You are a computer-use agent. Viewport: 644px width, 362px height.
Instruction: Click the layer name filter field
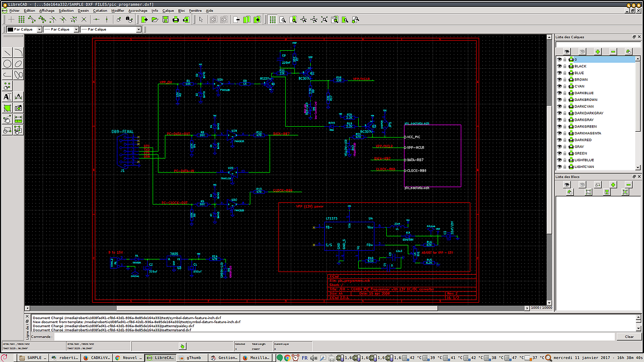[x=599, y=44]
